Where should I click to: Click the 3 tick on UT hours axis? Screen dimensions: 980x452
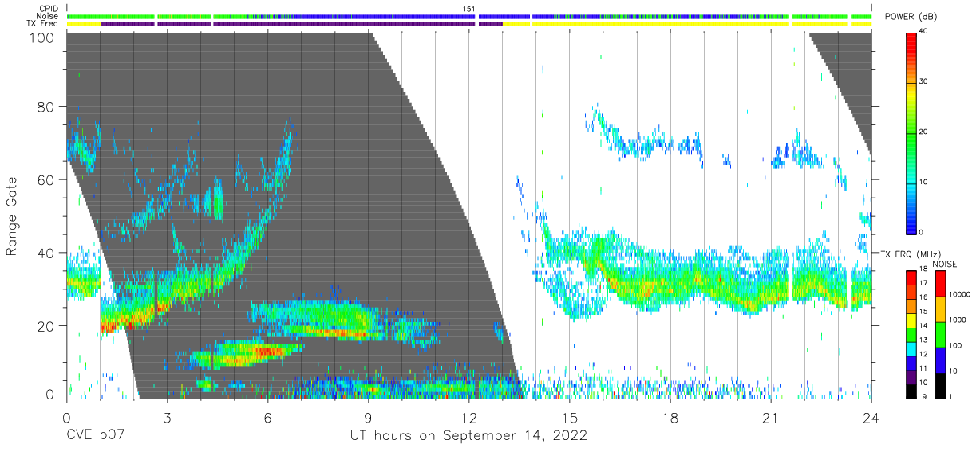167,417
